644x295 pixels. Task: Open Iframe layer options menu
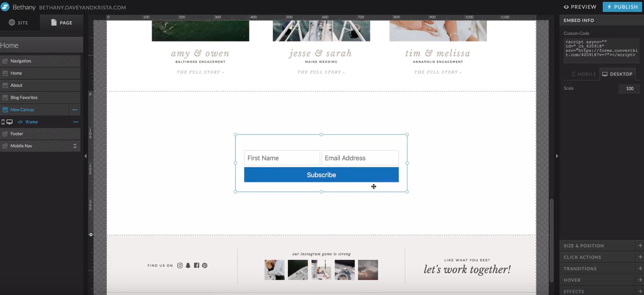pos(76,122)
